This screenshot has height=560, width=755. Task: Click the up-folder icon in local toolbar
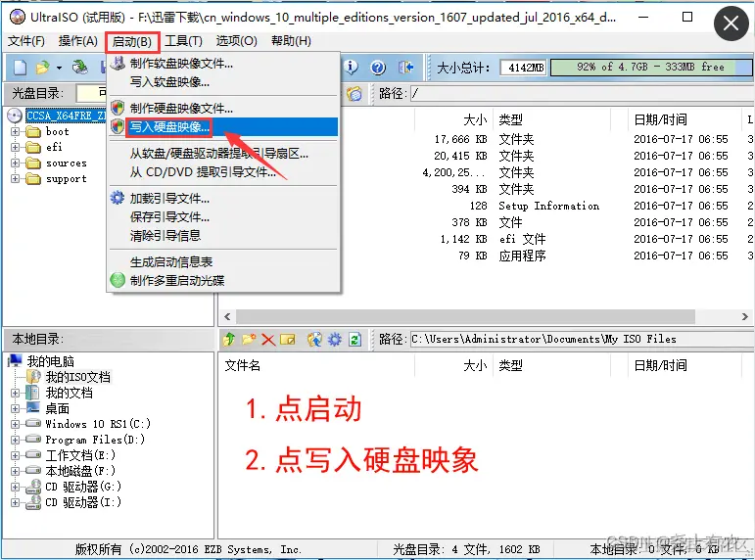[x=229, y=340]
